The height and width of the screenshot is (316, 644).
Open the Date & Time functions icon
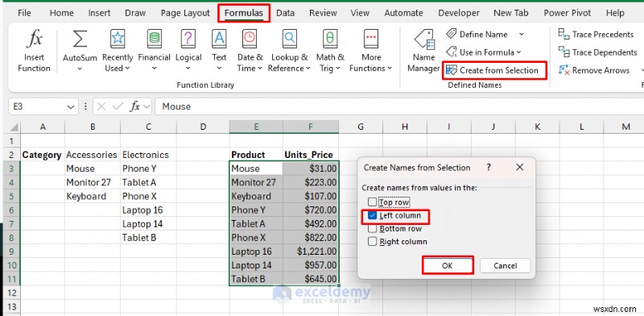point(250,39)
